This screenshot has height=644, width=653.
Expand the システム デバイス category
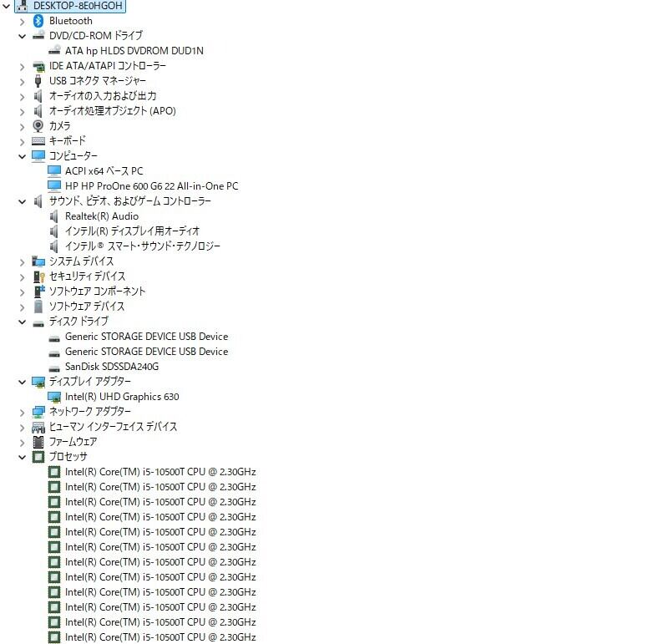pos(22,262)
